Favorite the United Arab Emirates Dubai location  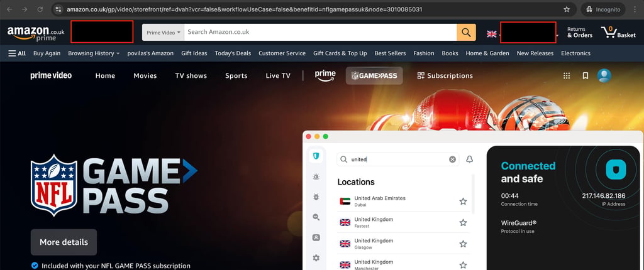463,201
